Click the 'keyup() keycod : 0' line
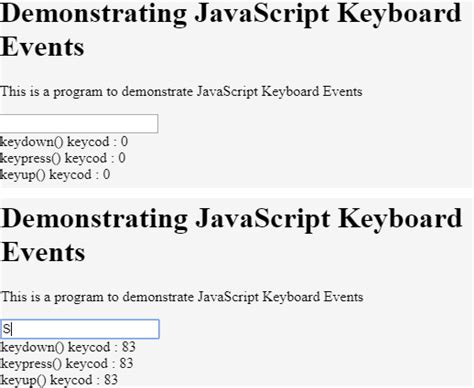The image size is (474, 388). click(55, 174)
